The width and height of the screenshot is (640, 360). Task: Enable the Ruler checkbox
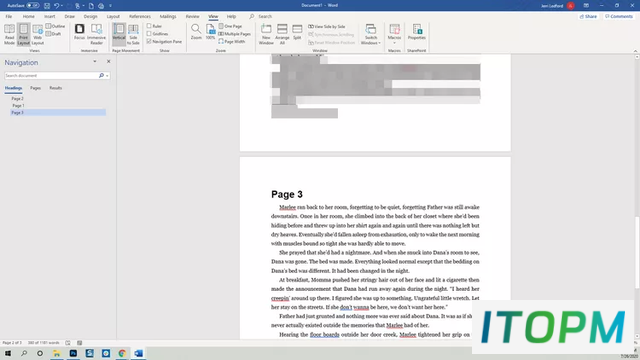point(149,26)
